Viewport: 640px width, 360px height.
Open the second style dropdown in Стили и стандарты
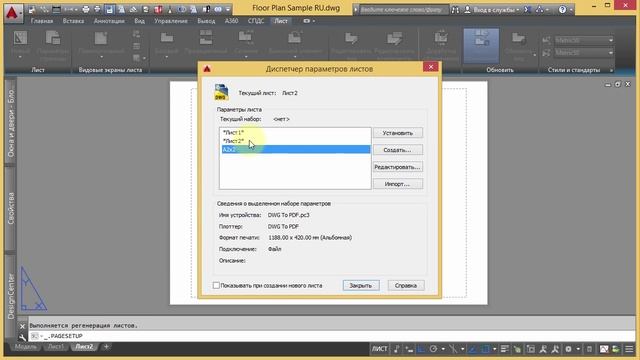pyautogui.click(x=584, y=53)
